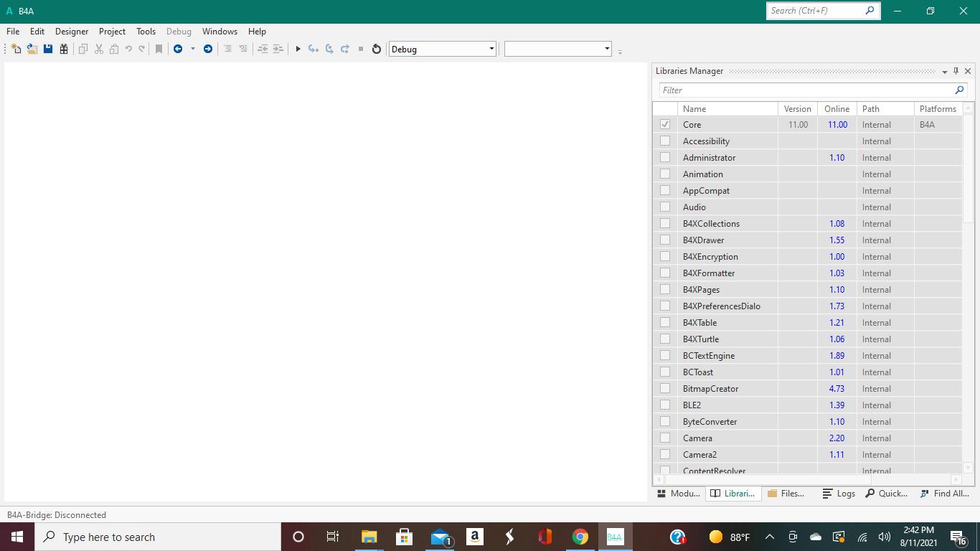Image resolution: width=980 pixels, height=551 pixels.
Task: Click the open project folder icon
Action: point(32,49)
